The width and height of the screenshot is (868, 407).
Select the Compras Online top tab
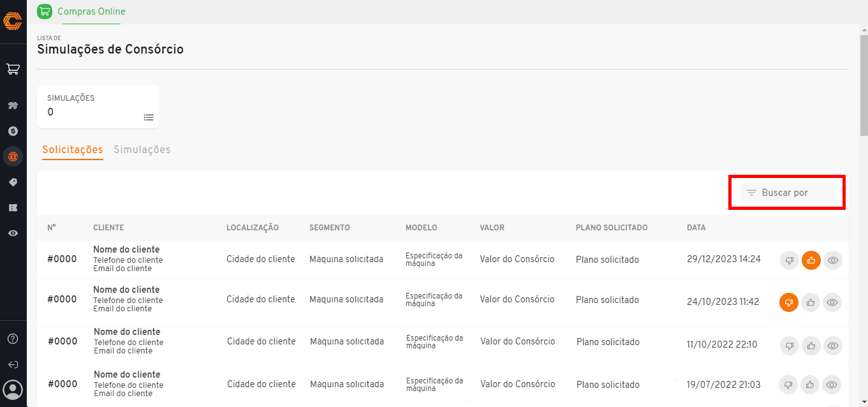pyautogui.click(x=91, y=11)
